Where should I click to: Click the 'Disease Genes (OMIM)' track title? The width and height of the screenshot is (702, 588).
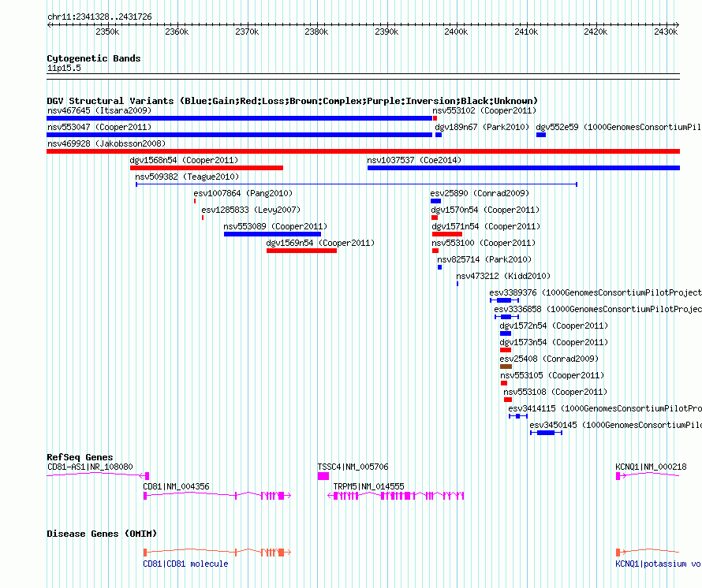point(102,534)
